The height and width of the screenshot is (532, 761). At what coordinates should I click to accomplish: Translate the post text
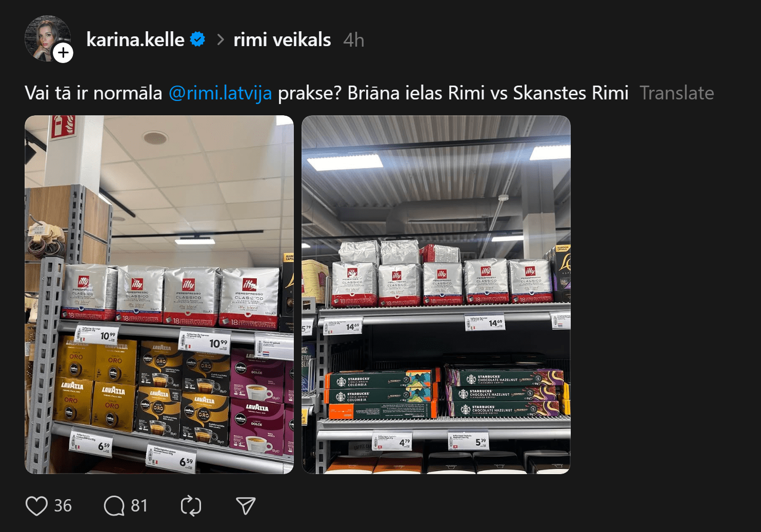[676, 93]
